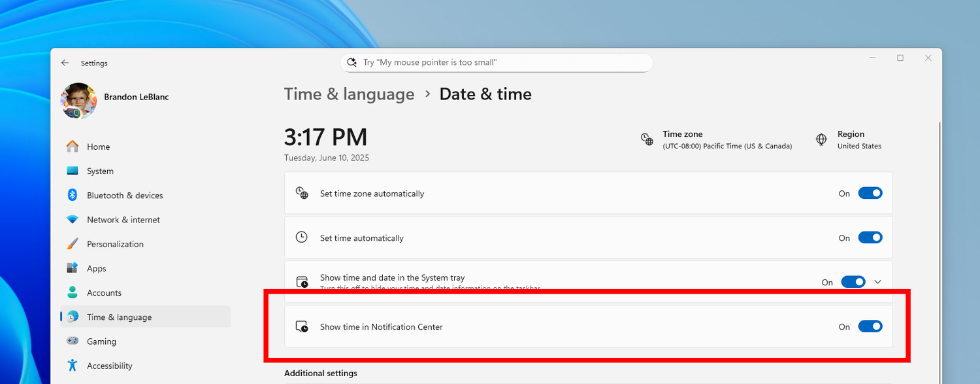
Task: Select Time & language in sidebar
Action: click(x=145, y=317)
